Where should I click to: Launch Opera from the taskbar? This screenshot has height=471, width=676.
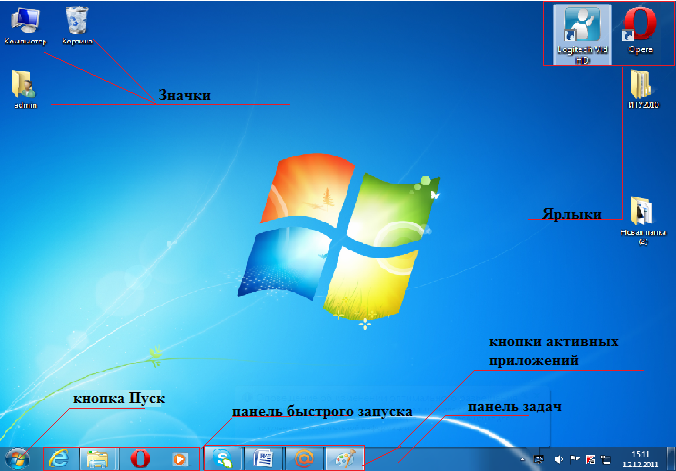[x=140, y=459]
